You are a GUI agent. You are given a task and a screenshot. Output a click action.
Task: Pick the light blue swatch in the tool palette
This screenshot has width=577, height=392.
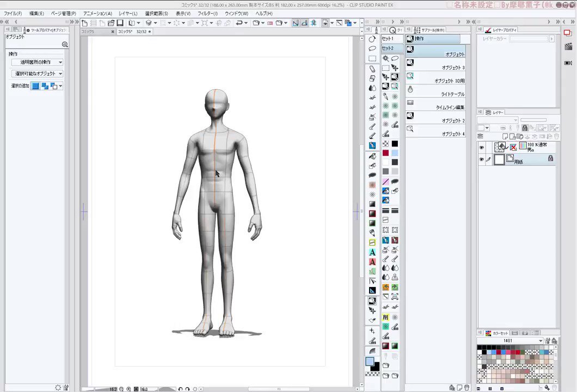coord(395,153)
